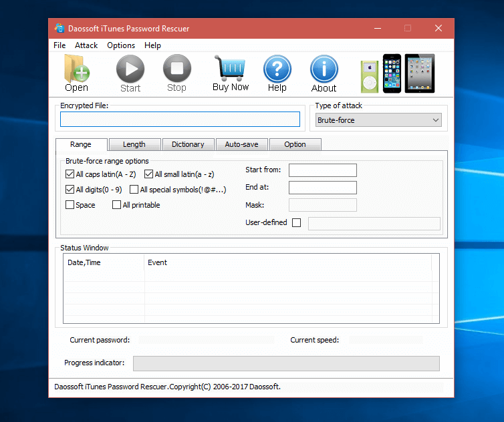Screen dimensions: 504x422
Task: Toggle All small latin(a - z) checkbox
Action: [148, 174]
